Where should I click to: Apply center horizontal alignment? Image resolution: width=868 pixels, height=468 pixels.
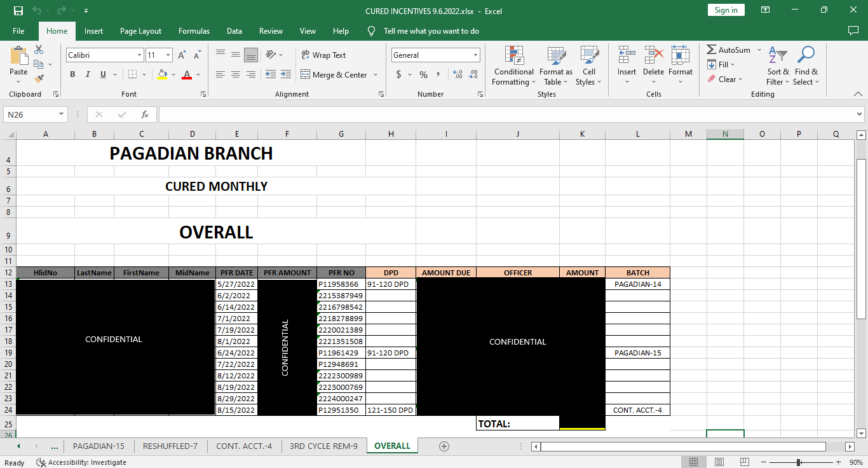point(236,74)
